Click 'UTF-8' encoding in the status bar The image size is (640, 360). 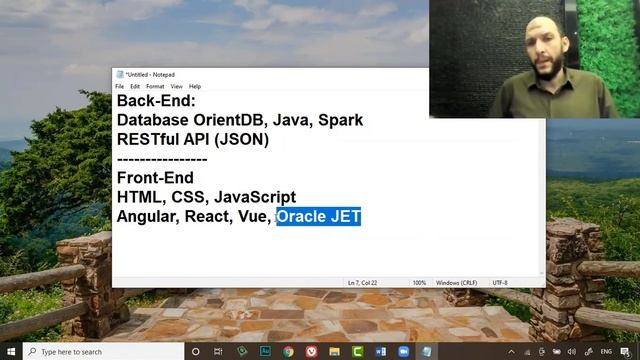tap(500, 282)
